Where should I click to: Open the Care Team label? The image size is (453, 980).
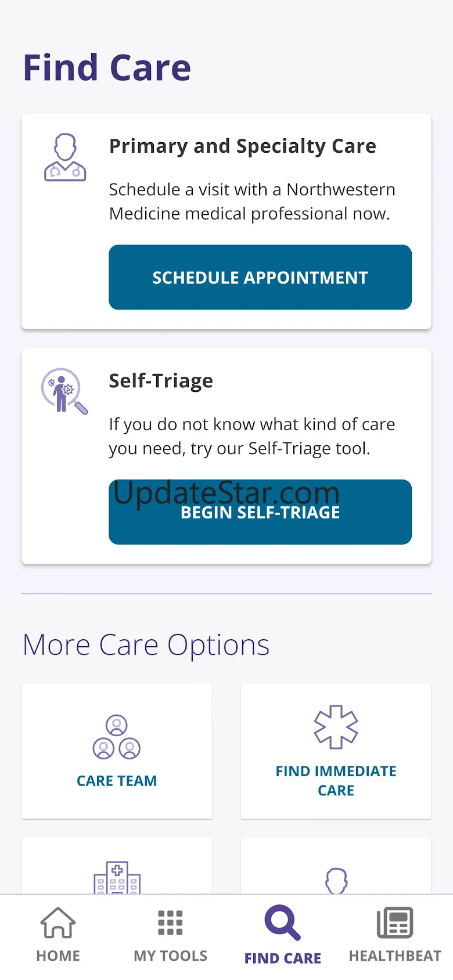(117, 781)
